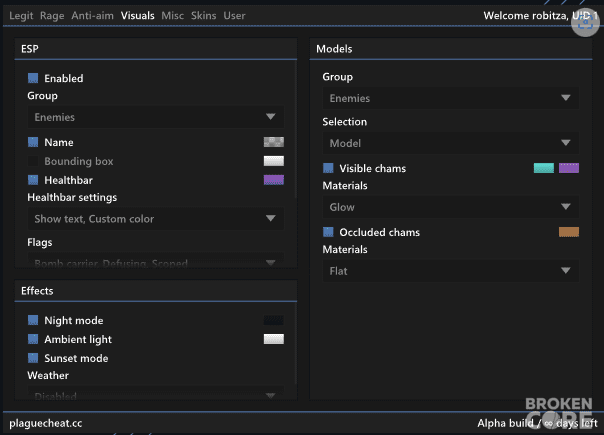Viewport: 604px width, 435px height.
Task: Open the Glow materials dropdown
Action: (451, 207)
